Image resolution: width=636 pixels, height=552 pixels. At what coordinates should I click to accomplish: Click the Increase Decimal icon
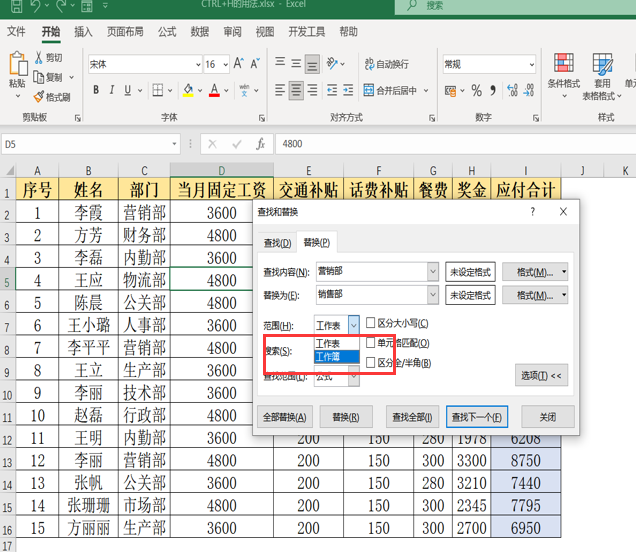point(512,90)
